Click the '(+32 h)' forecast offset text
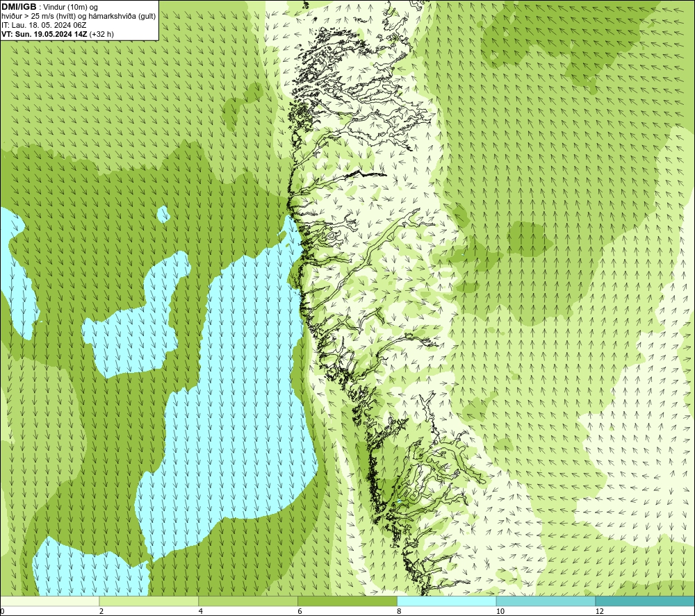The height and width of the screenshot is (616, 695). point(101,34)
